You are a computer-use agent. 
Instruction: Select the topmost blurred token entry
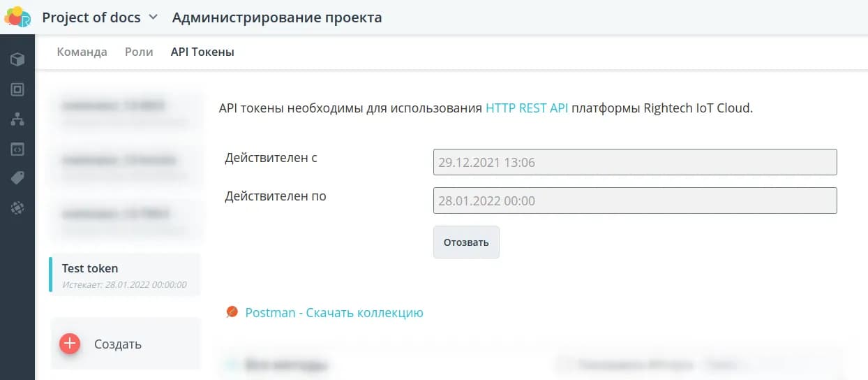(x=125, y=112)
